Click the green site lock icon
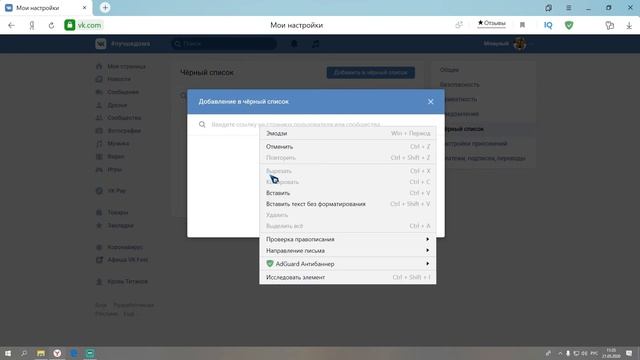The height and width of the screenshot is (360, 640). (70, 25)
